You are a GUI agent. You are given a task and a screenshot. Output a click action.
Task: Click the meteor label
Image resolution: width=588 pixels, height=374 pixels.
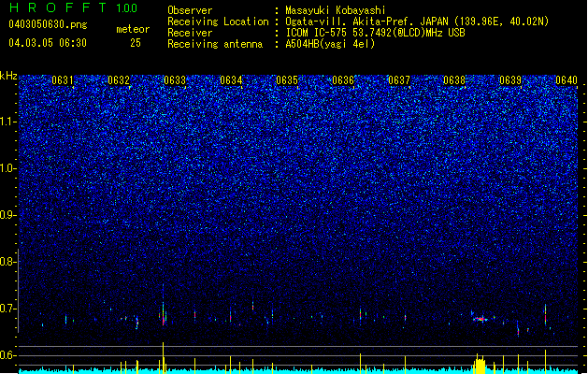click(x=133, y=29)
